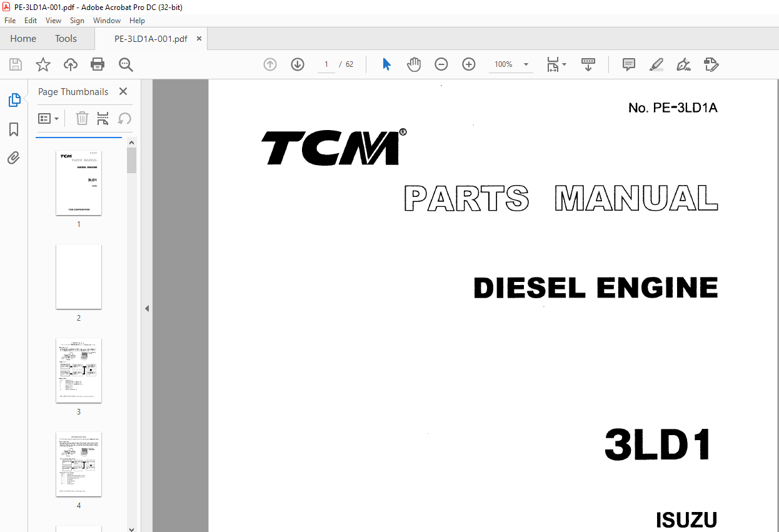Click the Save file icon
Screen dimensions: 779x532
click(x=16, y=64)
